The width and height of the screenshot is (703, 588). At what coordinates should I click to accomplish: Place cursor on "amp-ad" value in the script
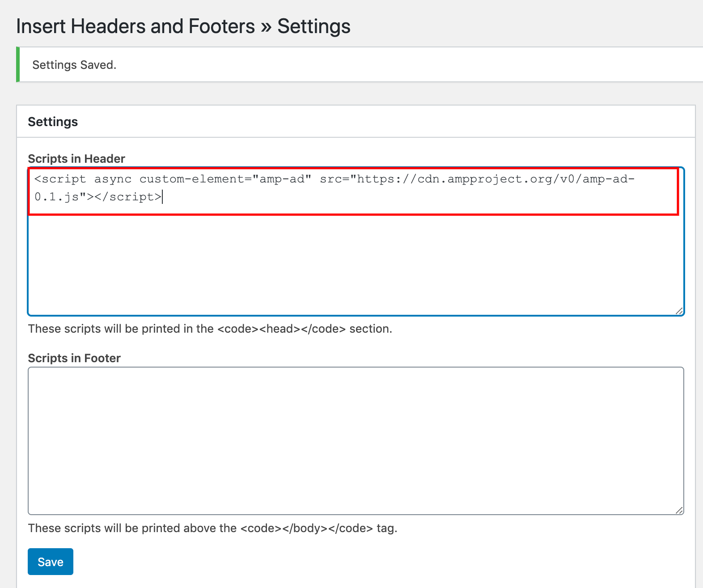282,179
